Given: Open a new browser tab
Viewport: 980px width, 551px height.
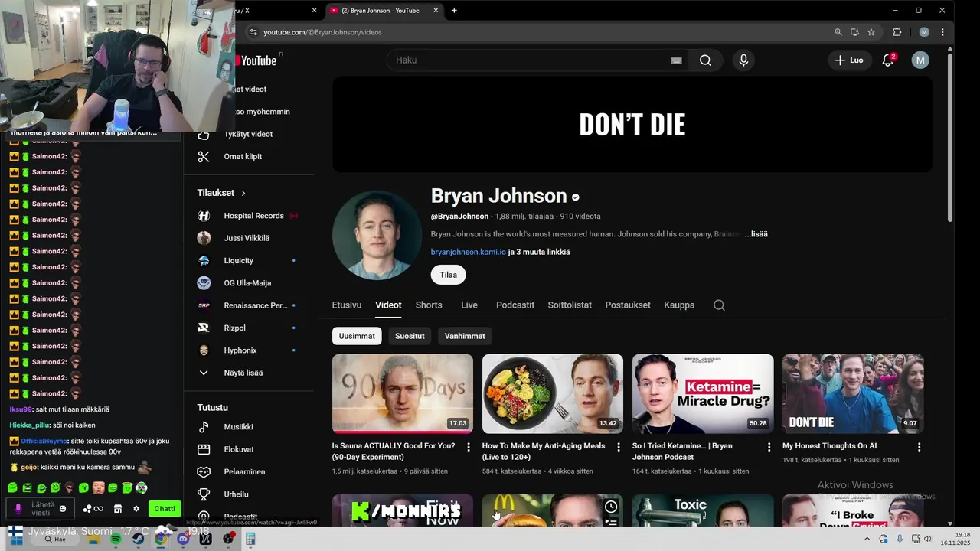Looking at the screenshot, I should click(454, 11).
